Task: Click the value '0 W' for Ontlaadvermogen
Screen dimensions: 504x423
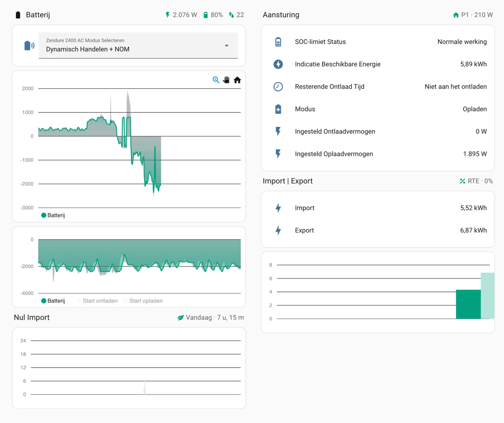Action: (481, 131)
